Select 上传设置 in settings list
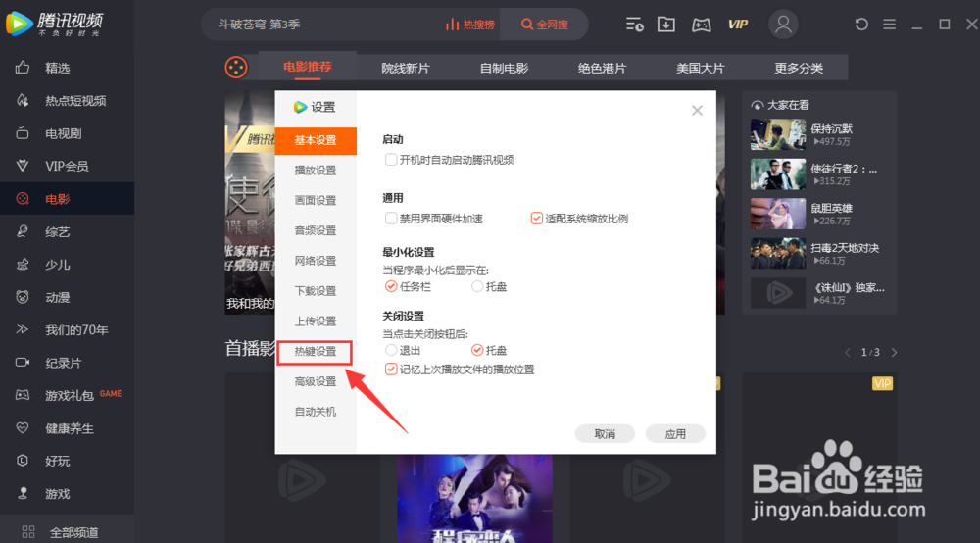 pos(316,321)
